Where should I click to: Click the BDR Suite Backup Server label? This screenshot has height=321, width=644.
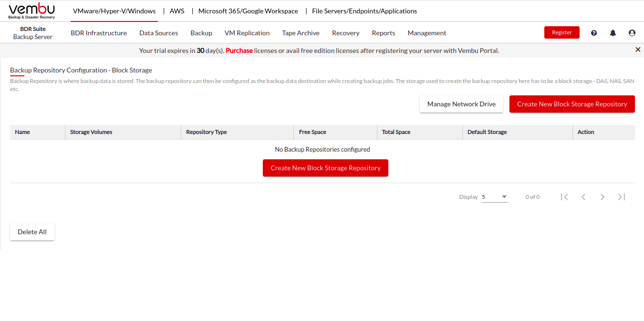[33, 33]
